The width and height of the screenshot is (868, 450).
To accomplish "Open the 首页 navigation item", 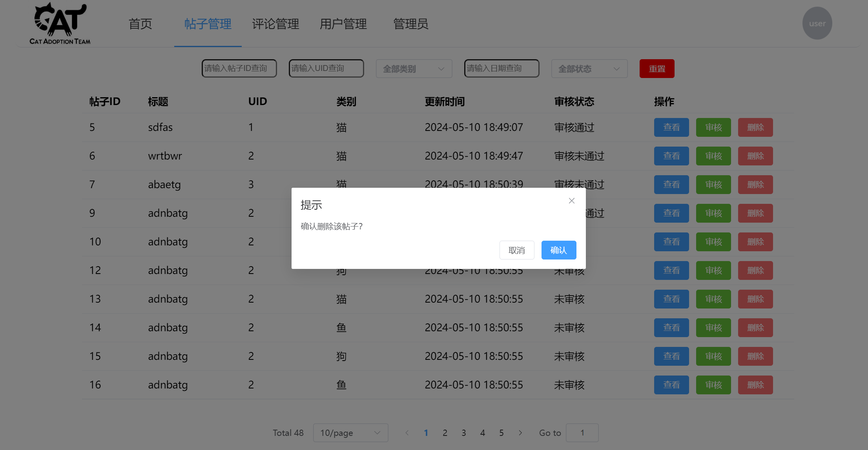I will pos(140,24).
